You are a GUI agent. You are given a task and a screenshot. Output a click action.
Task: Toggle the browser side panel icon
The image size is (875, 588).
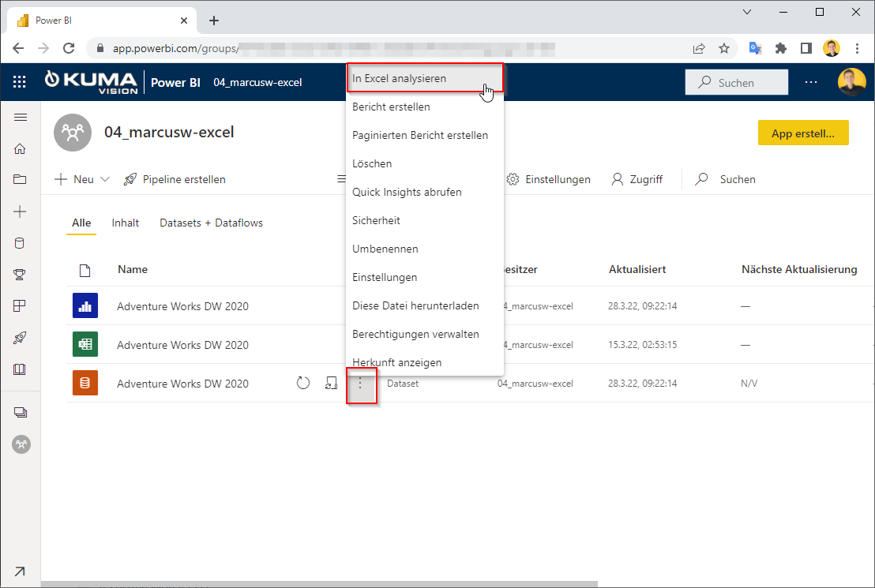click(x=806, y=48)
